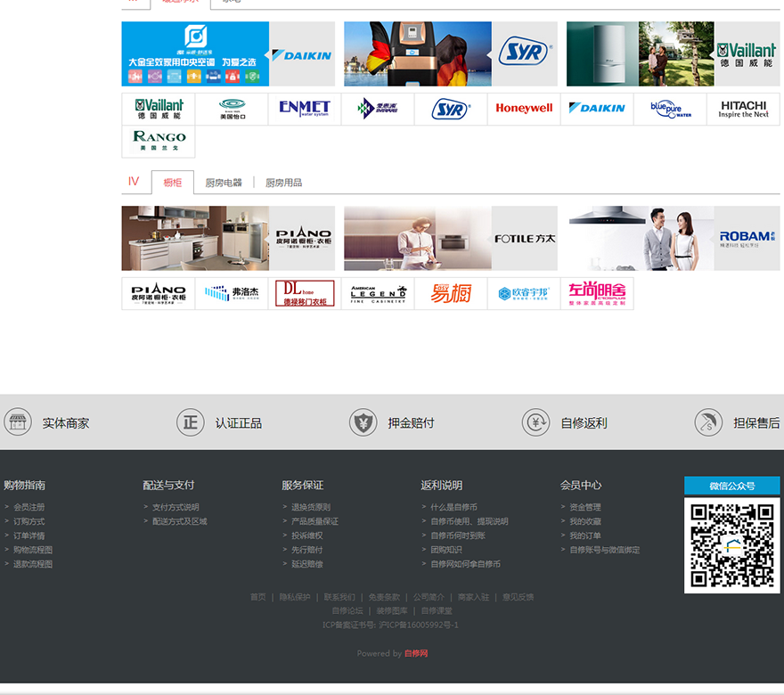The height and width of the screenshot is (695, 784).
Task: Click the 担保售后 umbrella icon
Action: coord(708,422)
